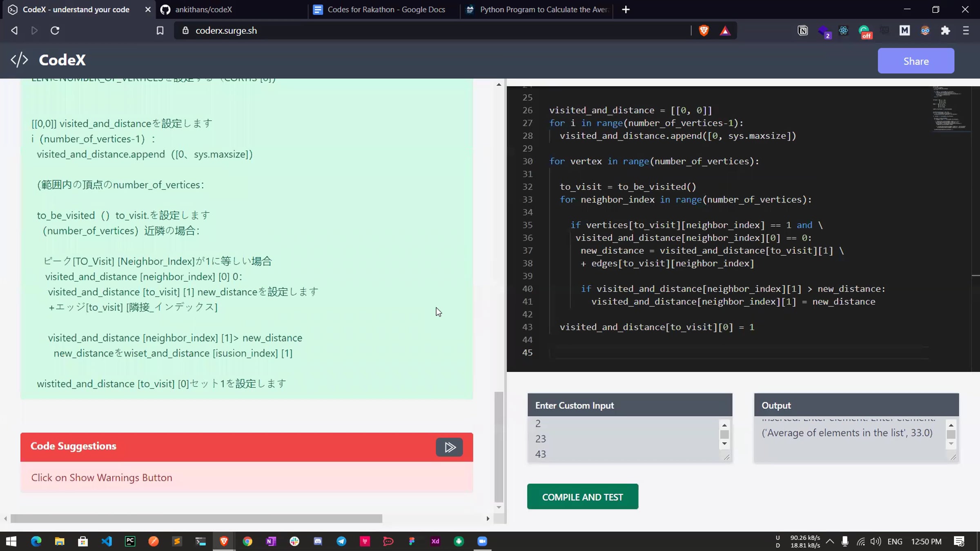Click the scroll-down arrow in Custom Input box
The width and height of the screenshot is (980, 551).
click(724, 444)
